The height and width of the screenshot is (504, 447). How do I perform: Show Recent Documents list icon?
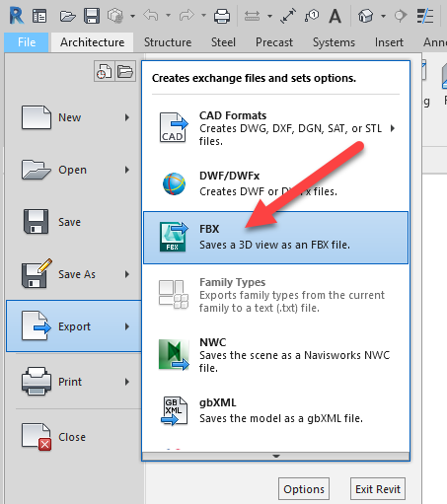[104, 71]
